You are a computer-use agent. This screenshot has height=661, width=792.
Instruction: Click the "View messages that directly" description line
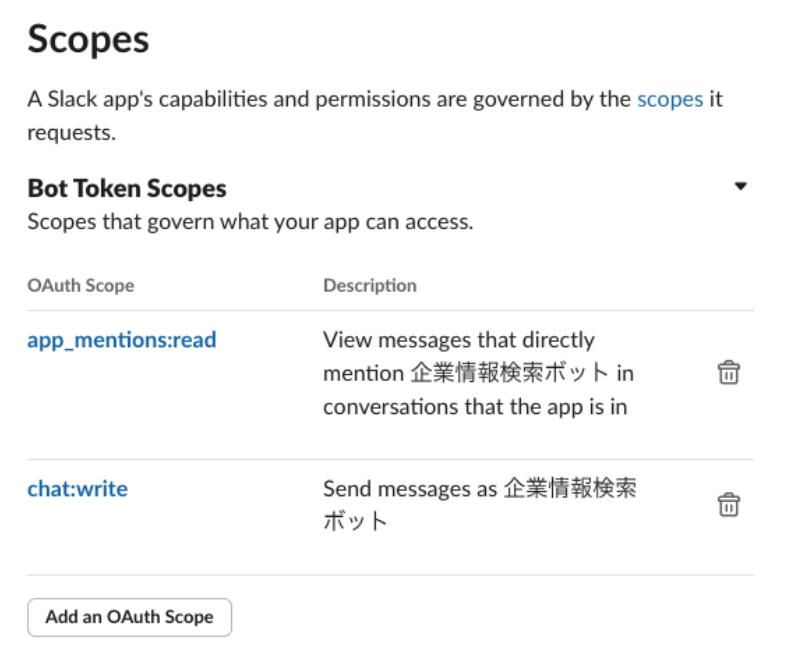coord(458,340)
